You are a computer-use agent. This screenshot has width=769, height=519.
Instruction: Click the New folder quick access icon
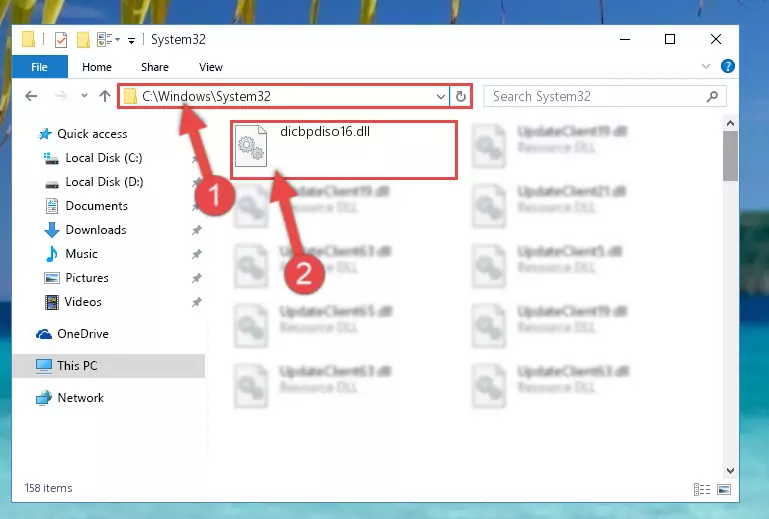click(83, 40)
